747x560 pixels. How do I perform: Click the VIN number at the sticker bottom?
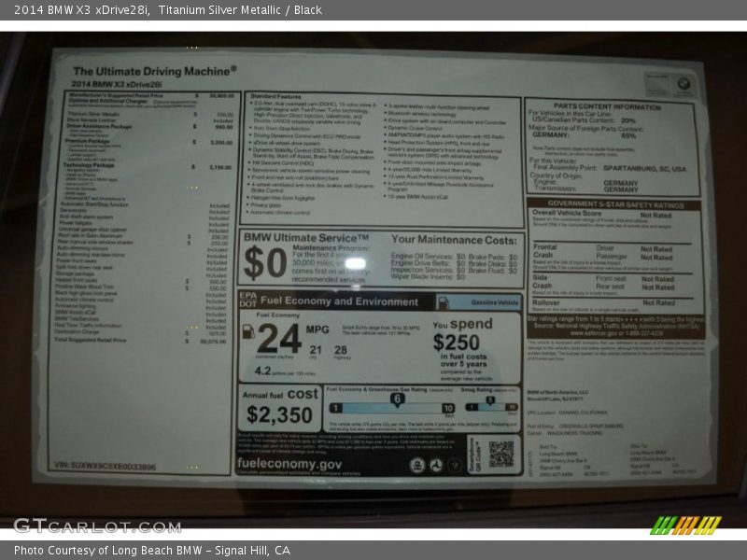coord(105,466)
